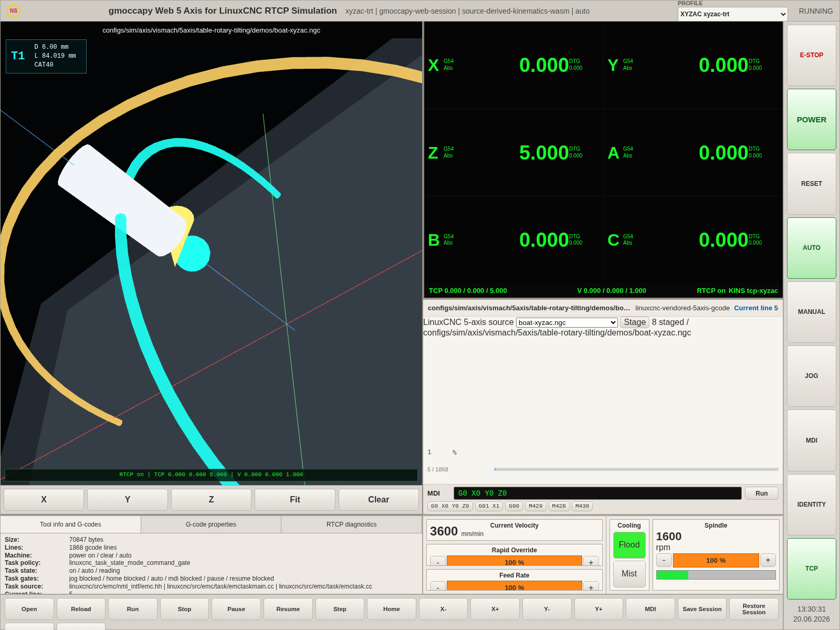Open the G-code properties tab
840x630 pixels.
211,524
